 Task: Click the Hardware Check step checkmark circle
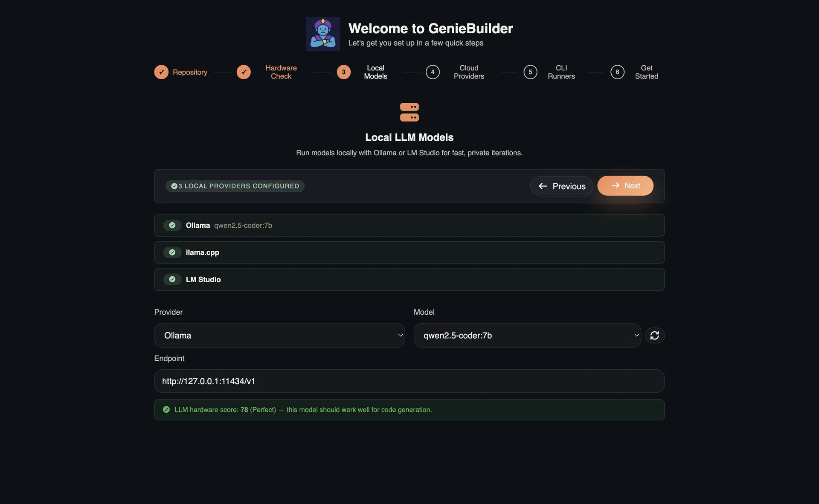[x=244, y=72]
